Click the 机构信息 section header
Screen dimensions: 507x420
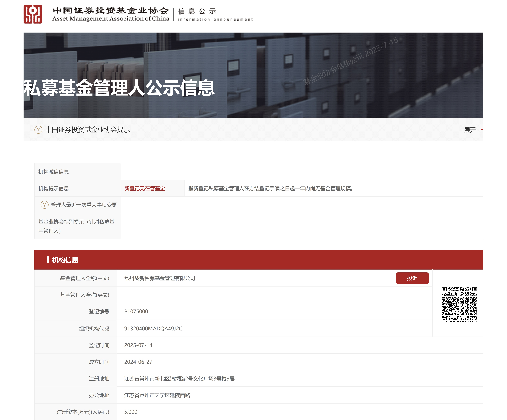(65, 260)
